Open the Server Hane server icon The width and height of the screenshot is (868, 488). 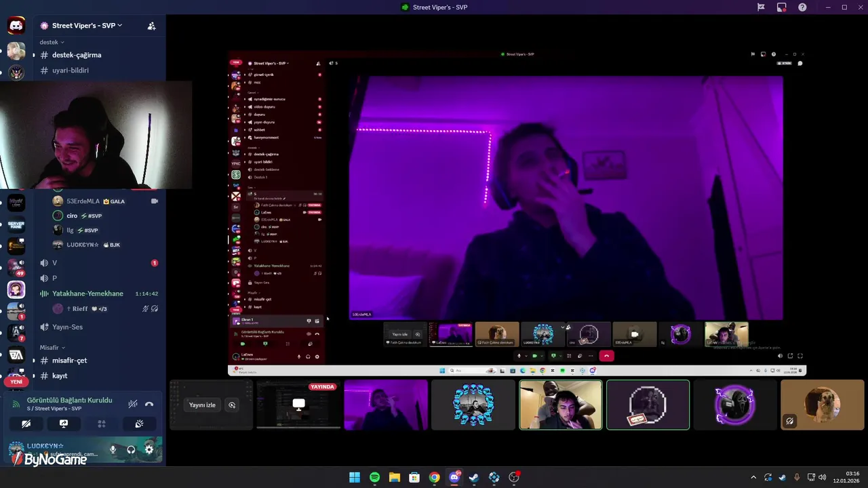click(x=16, y=224)
